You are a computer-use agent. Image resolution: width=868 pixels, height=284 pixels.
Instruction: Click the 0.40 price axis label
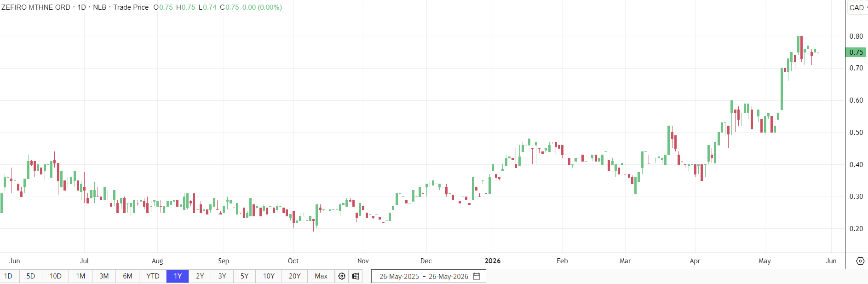[856, 165]
